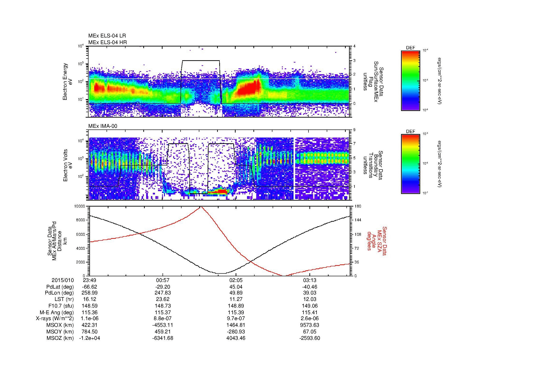Click the LST value '12.03'
The width and height of the screenshot is (555, 392).
pyautogui.click(x=309, y=300)
